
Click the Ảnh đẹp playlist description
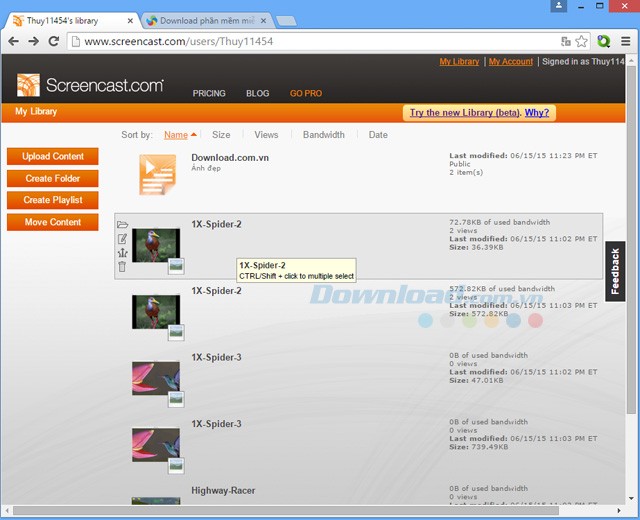(206, 168)
